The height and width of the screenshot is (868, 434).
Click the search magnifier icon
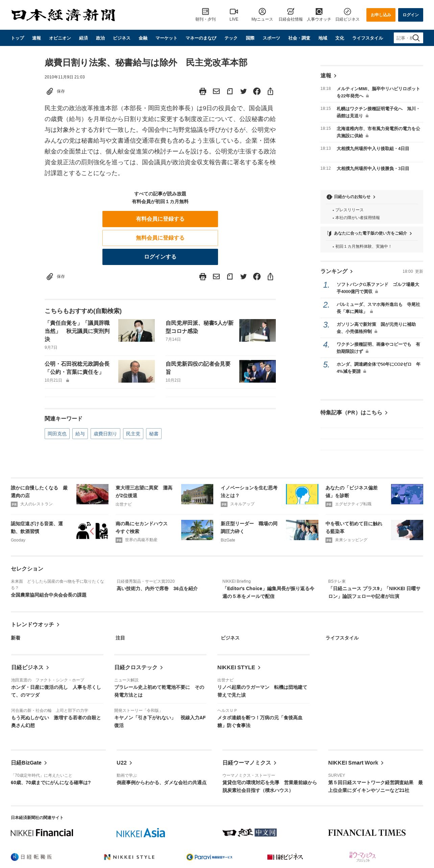tap(416, 38)
